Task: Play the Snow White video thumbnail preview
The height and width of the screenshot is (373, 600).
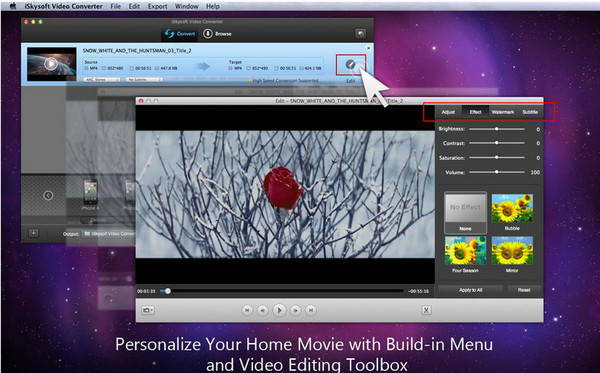Action: 51,64
